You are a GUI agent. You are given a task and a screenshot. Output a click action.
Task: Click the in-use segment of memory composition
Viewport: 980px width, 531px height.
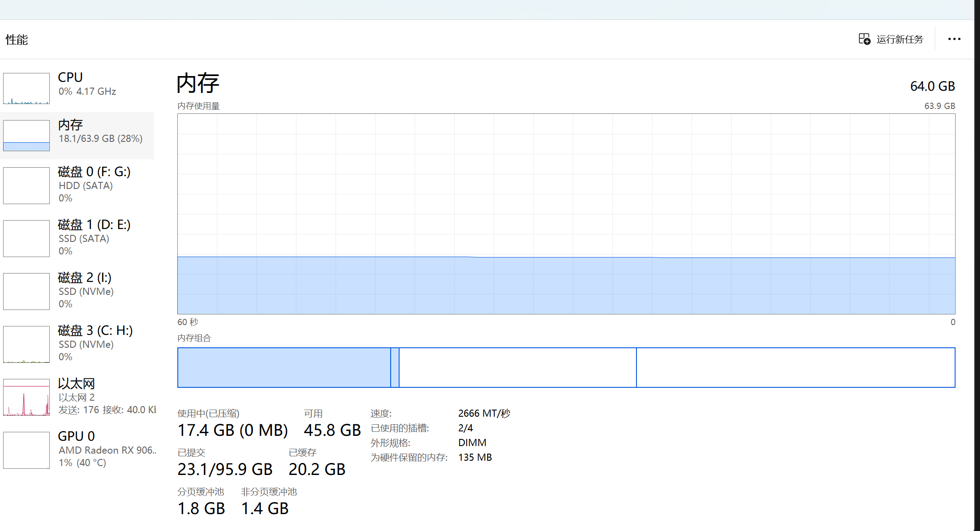[284, 367]
